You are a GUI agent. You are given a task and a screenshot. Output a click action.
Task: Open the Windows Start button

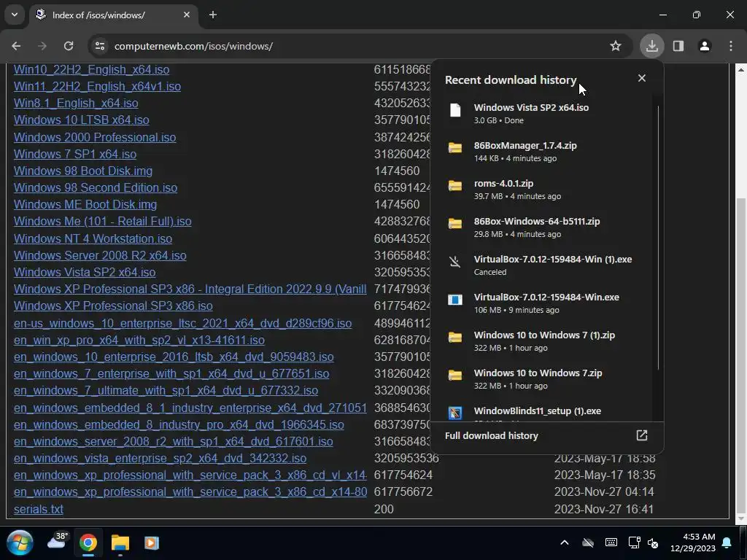pyautogui.click(x=20, y=542)
